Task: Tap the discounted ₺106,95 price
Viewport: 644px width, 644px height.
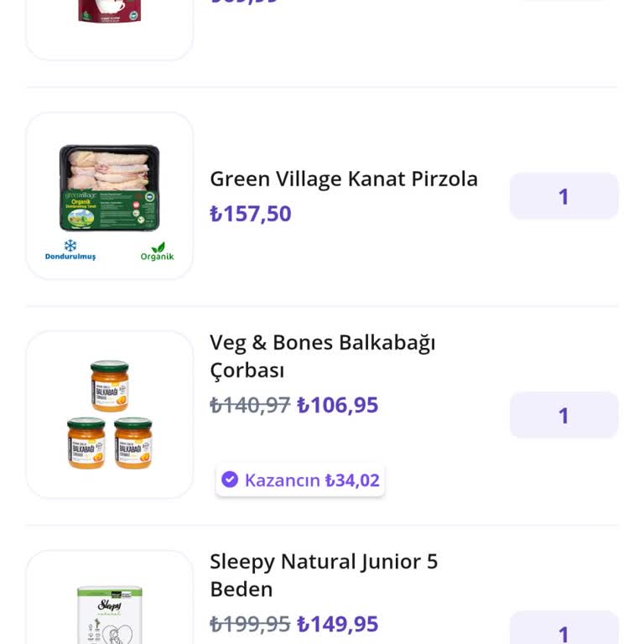Action: (x=338, y=406)
